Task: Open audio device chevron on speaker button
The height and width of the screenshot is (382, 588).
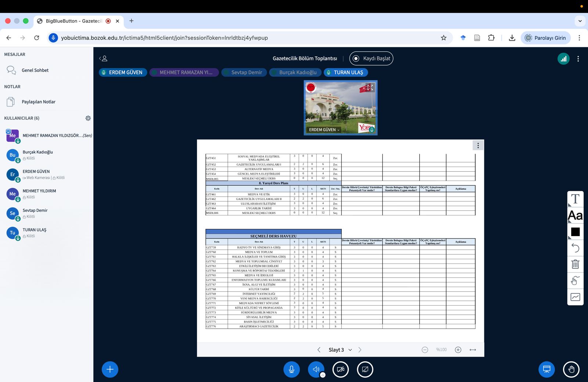Action: pos(323,375)
